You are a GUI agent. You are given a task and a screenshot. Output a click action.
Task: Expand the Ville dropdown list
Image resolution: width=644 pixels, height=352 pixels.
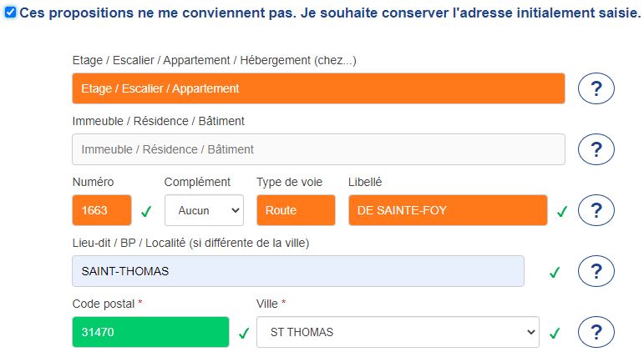pos(398,332)
